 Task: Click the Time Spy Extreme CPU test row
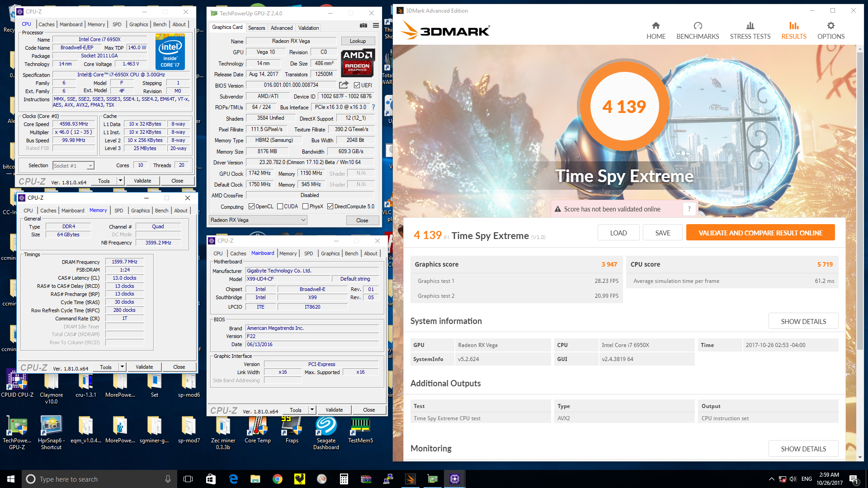[x=624, y=418]
